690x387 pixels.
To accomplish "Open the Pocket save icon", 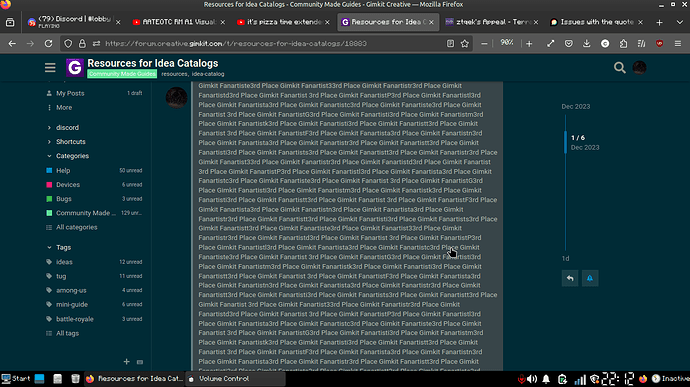I will pos(569,44).
